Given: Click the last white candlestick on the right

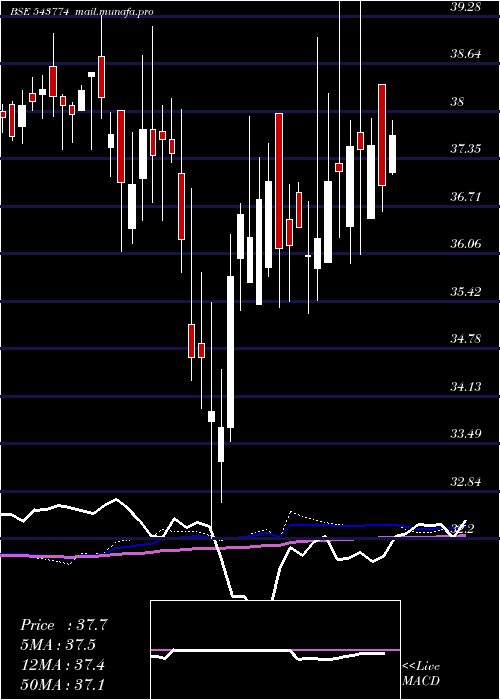Looking at the screenshot, I should pos(392,154).
